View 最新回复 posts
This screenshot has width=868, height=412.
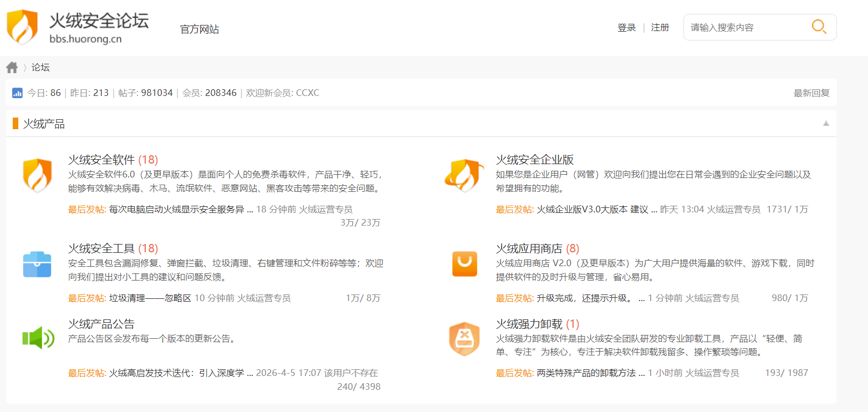(x=811, y=93)
